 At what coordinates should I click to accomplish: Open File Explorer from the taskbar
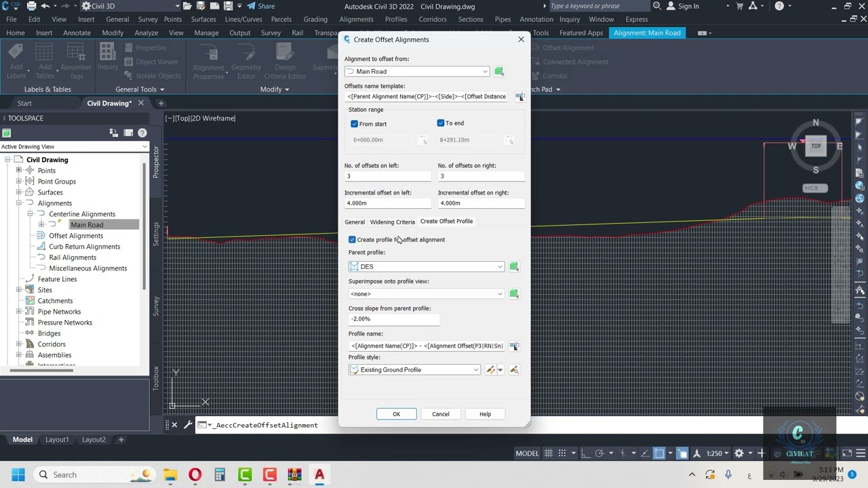point(170,474)
